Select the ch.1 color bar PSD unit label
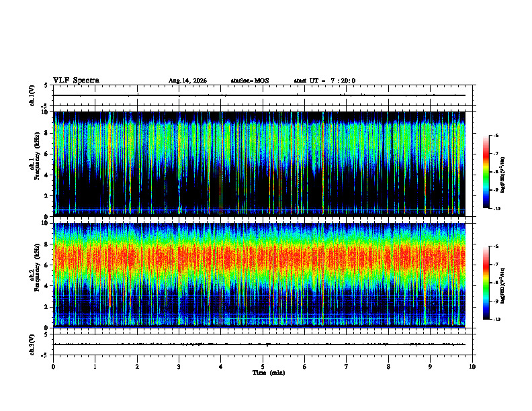The width and height of the screenshot is (532, 411). coord(503,175)
